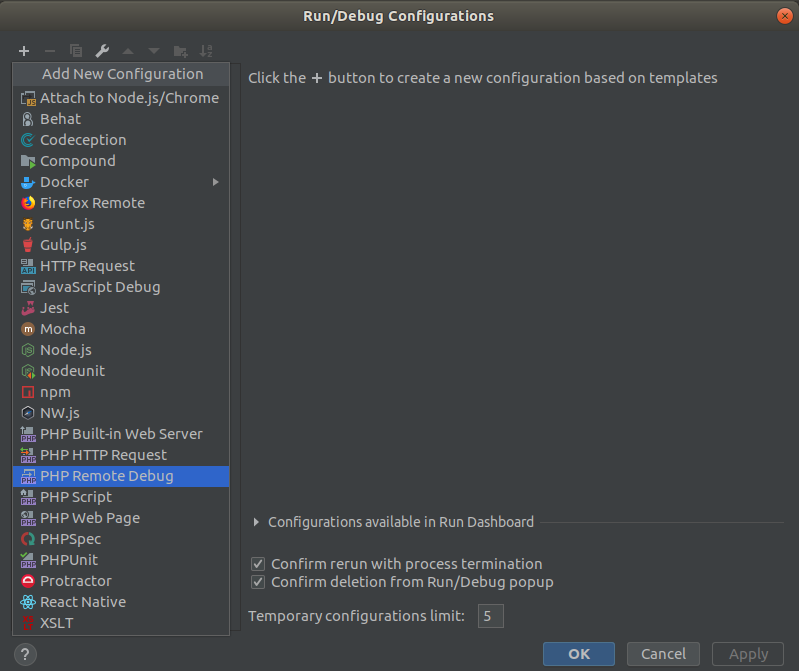The height and width of the screenshot is (671, 799).
Task: Open help with the question mark button
Action: tap(25, 654)
